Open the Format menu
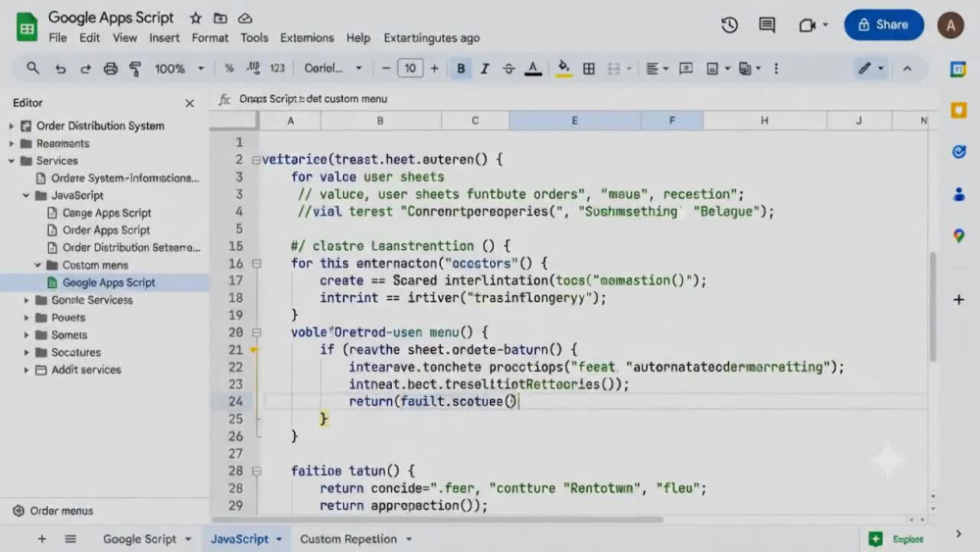 [x=210, y=38]
